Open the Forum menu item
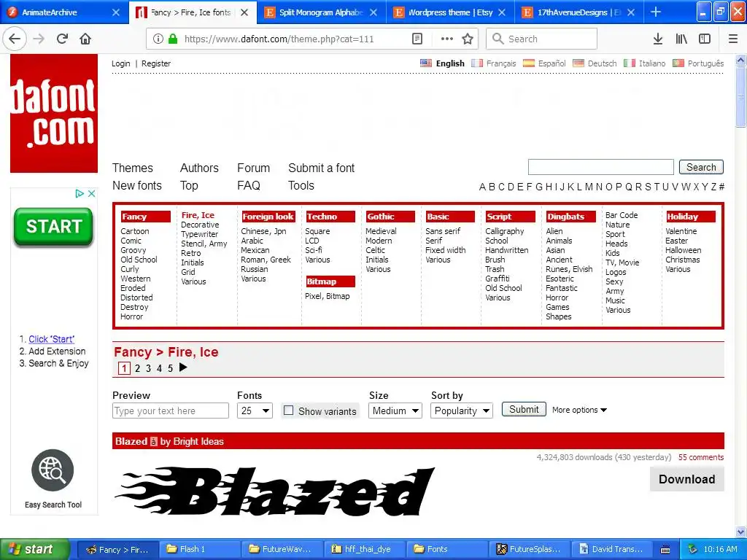The image size is (747, 560). coord(253,168)
